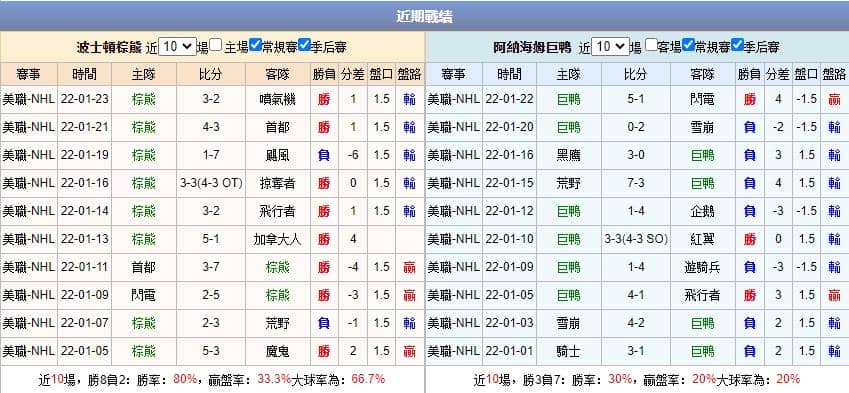Click the -6 goal difference cell
The width and height of the screenshot is (849, 393).
click(x=353, y=155)
